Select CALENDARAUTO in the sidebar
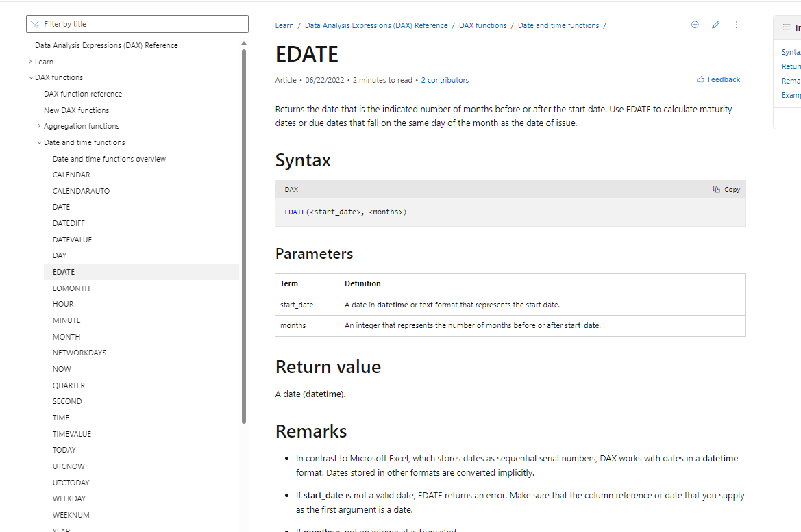 coord(81,191)
